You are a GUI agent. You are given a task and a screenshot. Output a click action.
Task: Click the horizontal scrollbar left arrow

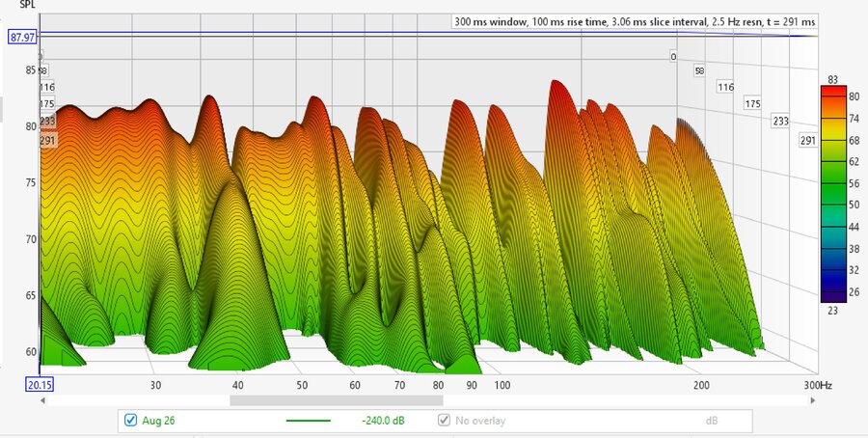coord(42,400)
